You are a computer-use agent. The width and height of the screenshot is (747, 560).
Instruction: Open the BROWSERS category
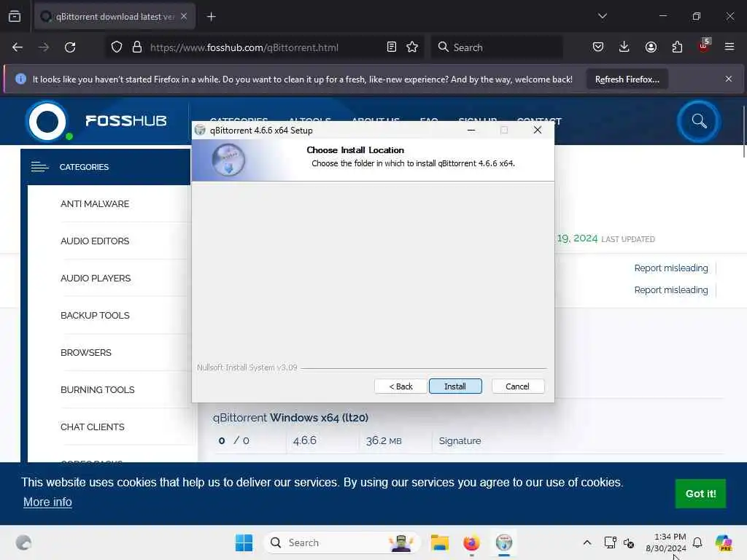[86, 352]
